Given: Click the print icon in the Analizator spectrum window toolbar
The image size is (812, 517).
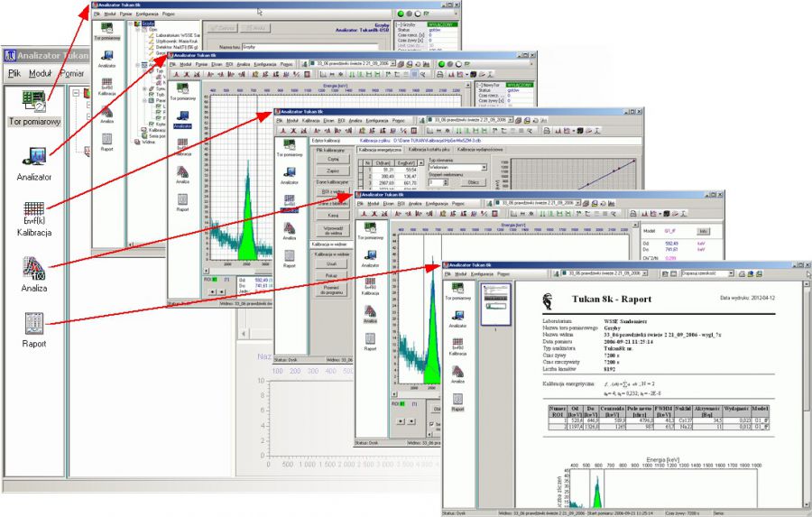Looking at the screenshot, I should point(439,75).
